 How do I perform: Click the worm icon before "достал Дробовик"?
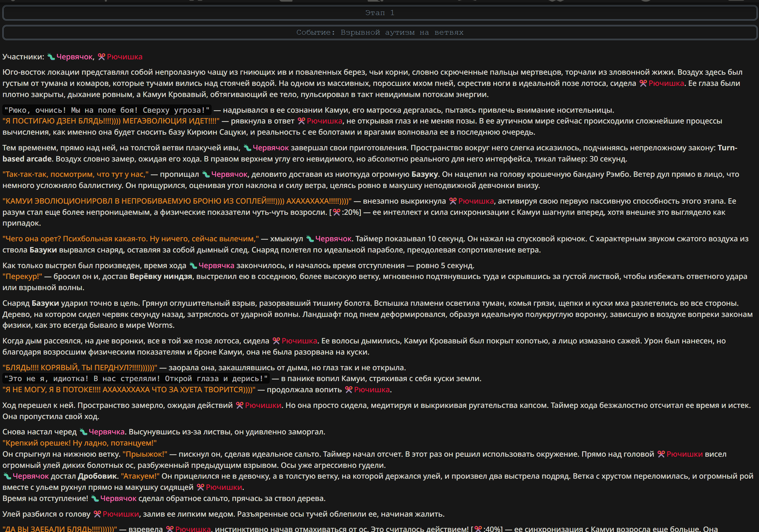pos(7,476)
